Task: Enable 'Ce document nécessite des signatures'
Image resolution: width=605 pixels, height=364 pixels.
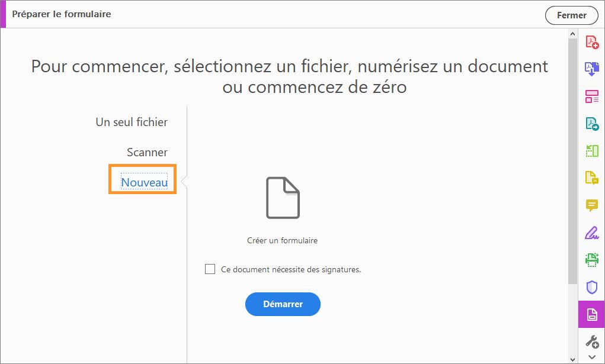Action: [x=210, y=269]
